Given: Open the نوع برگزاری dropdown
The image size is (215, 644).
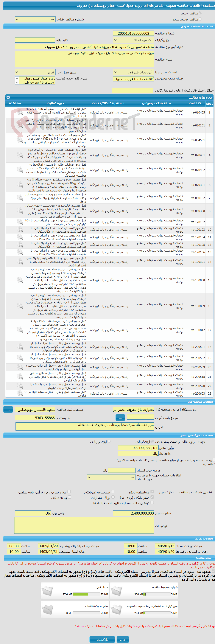Looking at the screenshot, I should tap(134, 40).
